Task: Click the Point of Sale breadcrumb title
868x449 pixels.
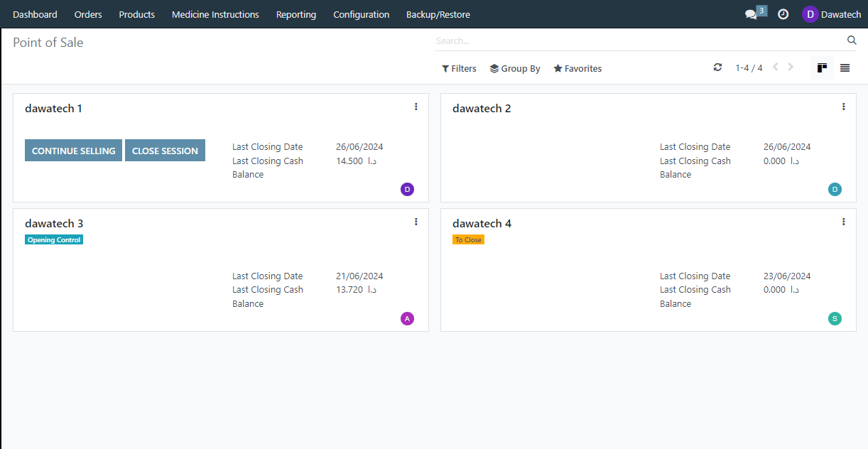Action: (x=48, y=43)
